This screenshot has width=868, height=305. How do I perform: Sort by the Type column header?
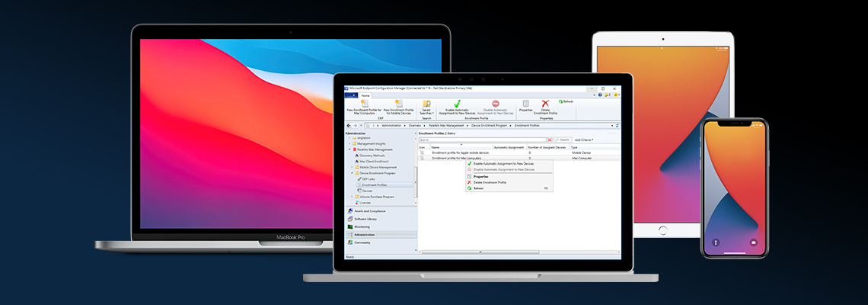[594, 147]
